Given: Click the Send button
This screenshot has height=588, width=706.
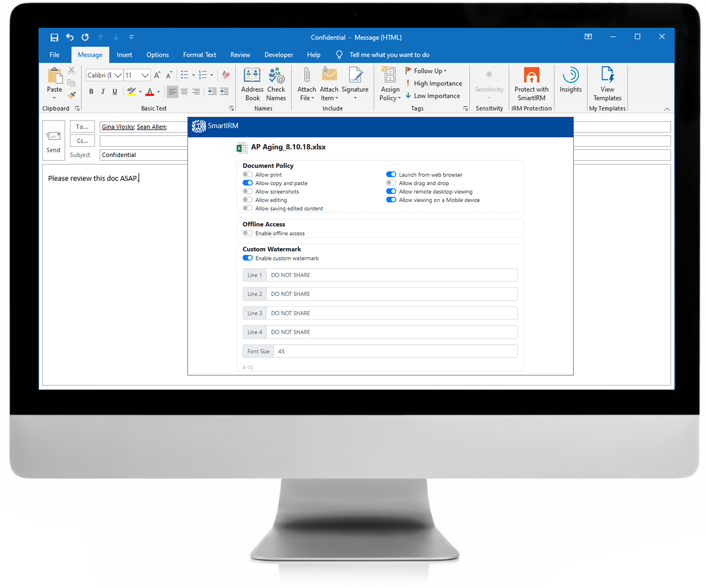Looking at the screenshot, I should click(x=53, y=140).
